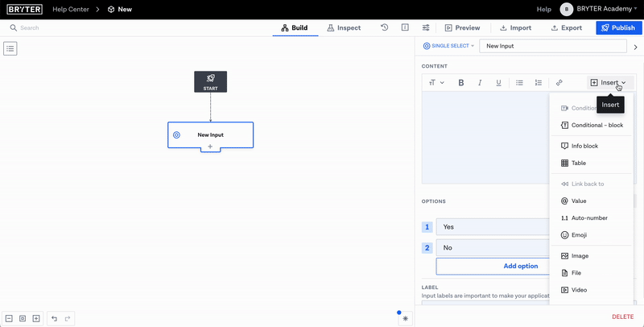Screen dimensions: 644x327
Task: Insert a numbered list
Action: (x=539, y=83)
